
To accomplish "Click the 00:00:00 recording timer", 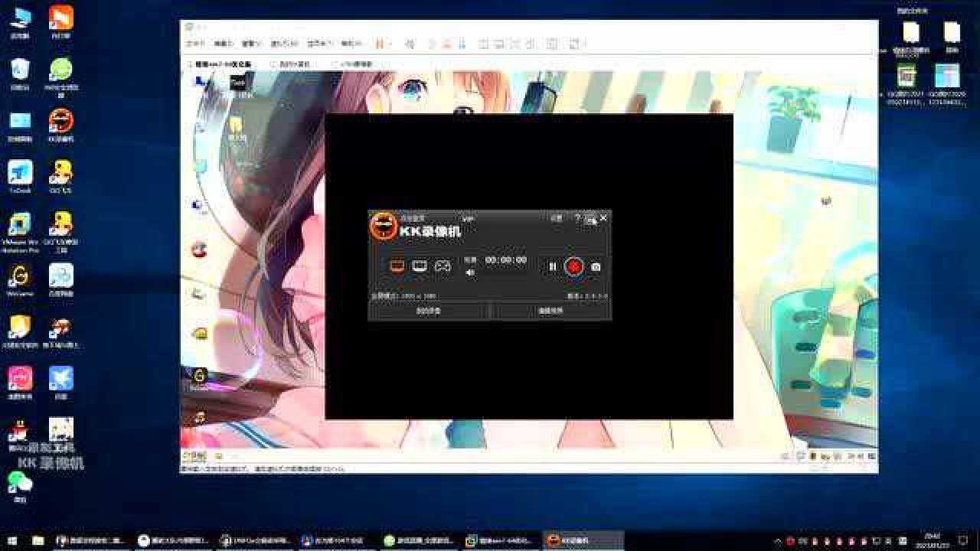I will click(x=506, y=260).
